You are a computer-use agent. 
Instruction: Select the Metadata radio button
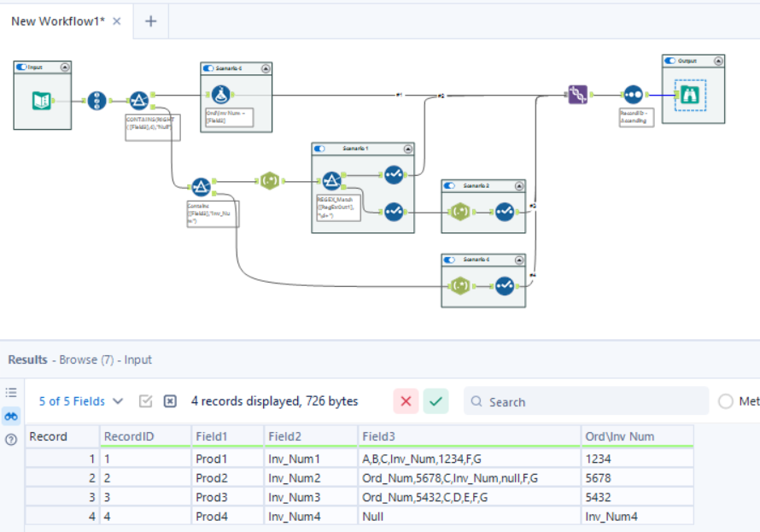click(726, 401)
